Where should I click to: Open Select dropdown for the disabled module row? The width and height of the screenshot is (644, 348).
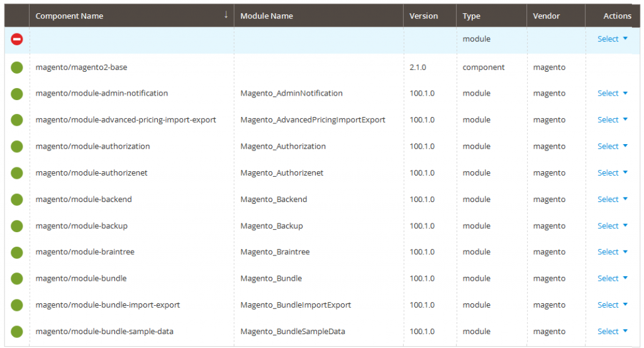pyautogui.click(x=613, y=39)
